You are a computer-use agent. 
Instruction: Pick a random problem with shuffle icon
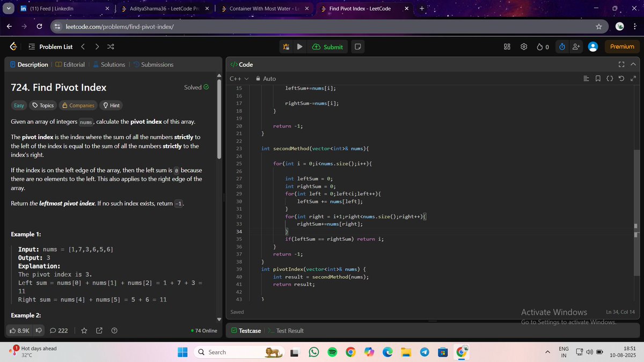point(110,47)
